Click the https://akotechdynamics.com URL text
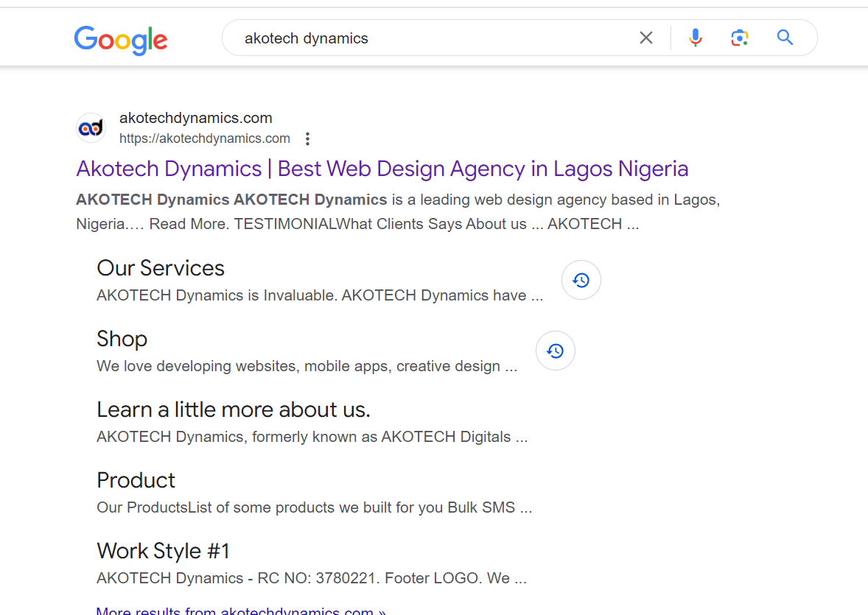The image size is (868, 615). (x=205, y=138)
